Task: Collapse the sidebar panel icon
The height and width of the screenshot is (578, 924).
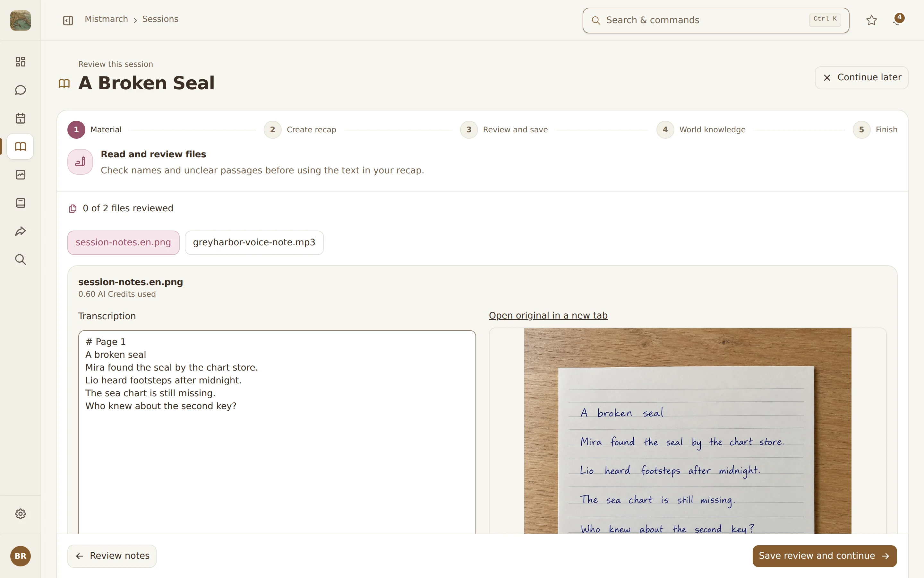Action: [x=68, y=20]
